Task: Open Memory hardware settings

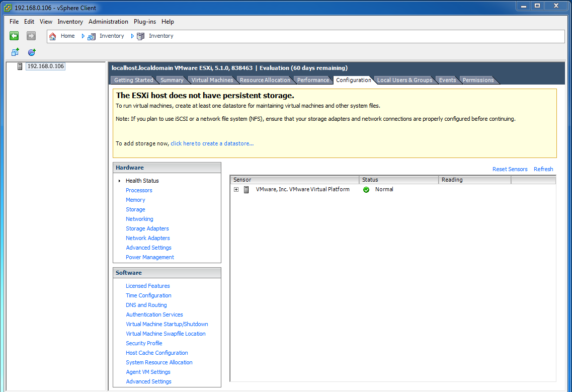Action: pyautogui.click(x=135, y=200)
